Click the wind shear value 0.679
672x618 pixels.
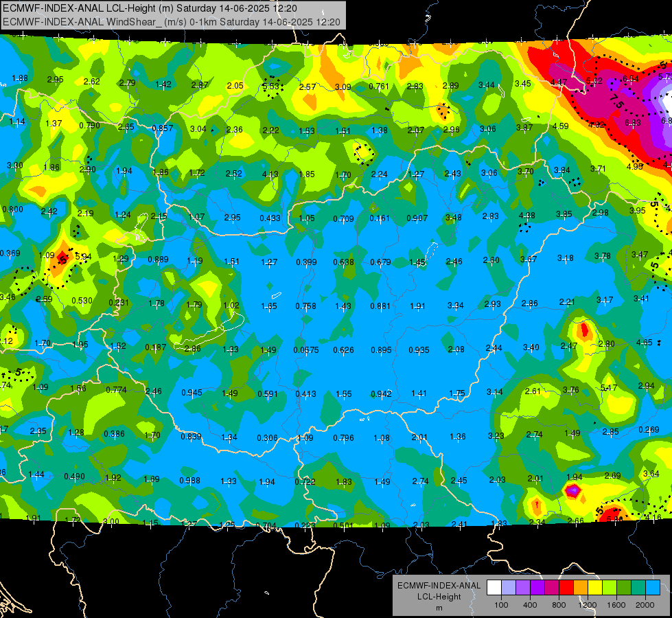(380, 262)
